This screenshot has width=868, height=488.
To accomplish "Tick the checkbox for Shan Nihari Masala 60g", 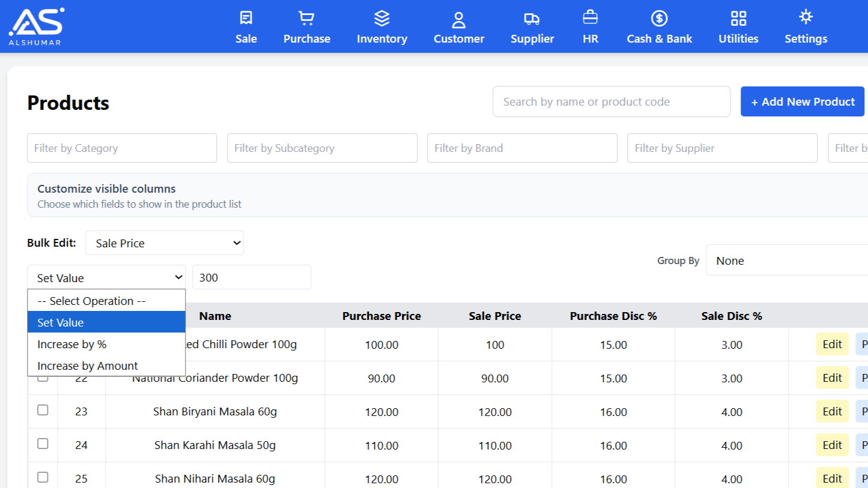I will [42, 477].
